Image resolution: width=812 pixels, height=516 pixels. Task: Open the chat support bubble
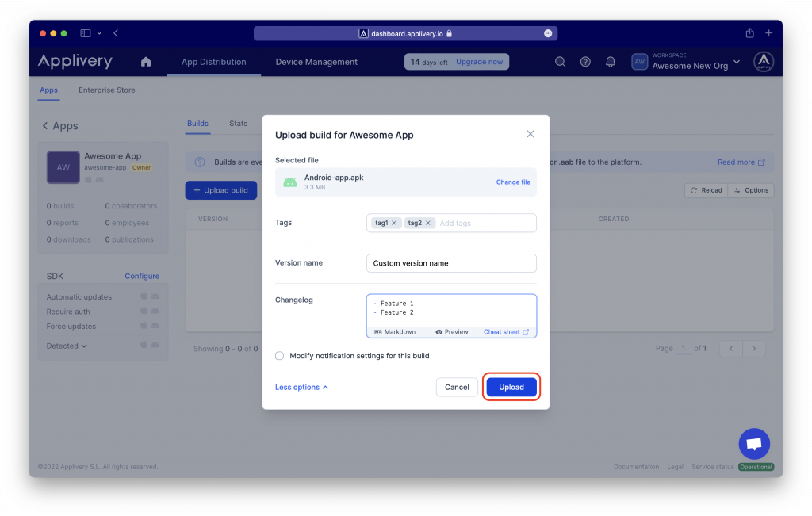click(x=754, y=444)
